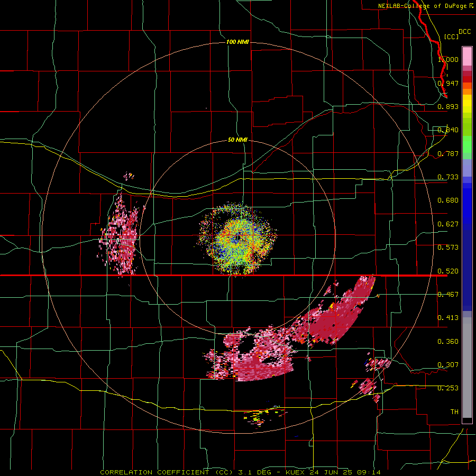Click the 0.413 color scale value
476x476 pixels.
448,318
